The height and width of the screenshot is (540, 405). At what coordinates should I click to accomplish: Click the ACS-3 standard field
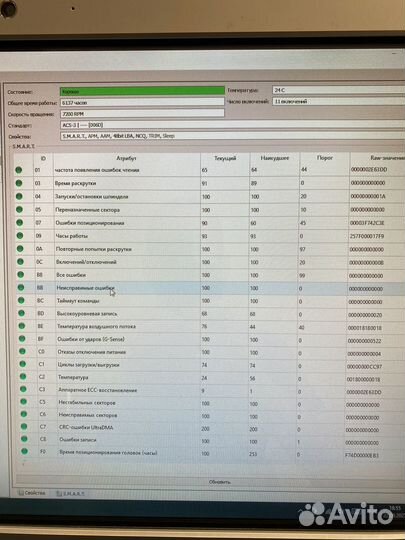(233, 125)
